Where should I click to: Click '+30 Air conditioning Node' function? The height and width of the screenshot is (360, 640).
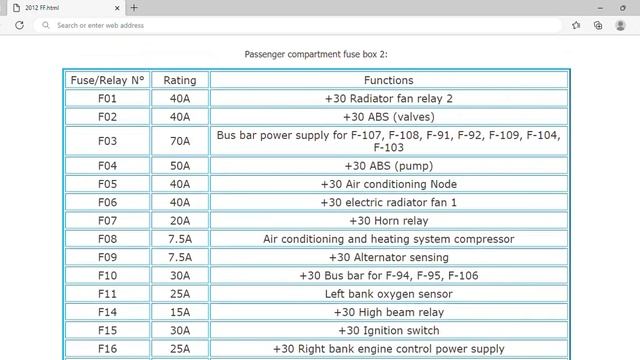pyautogui.click(x=389, y=184)
